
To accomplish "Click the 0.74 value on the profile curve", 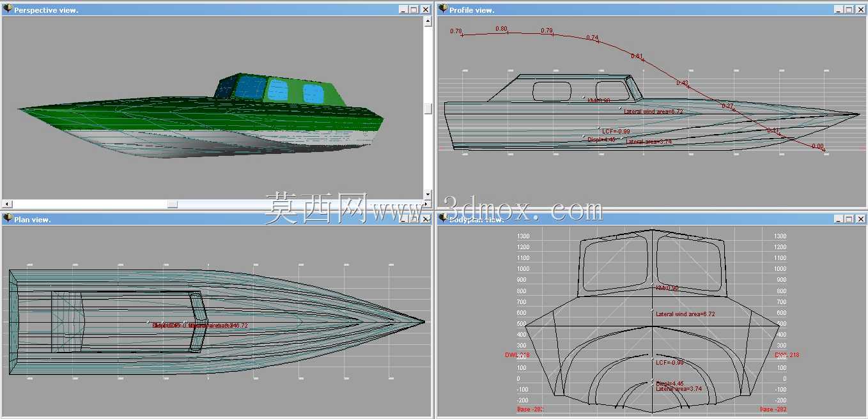I will (593, 38).
